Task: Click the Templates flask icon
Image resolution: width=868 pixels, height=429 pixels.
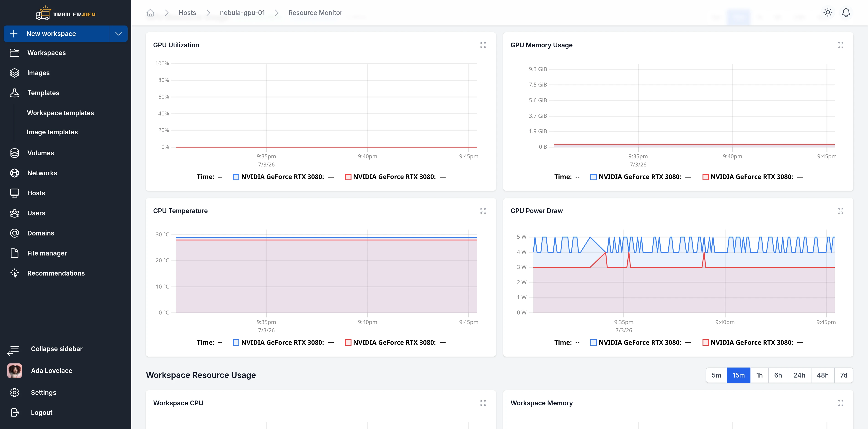Action: [15, 93]
